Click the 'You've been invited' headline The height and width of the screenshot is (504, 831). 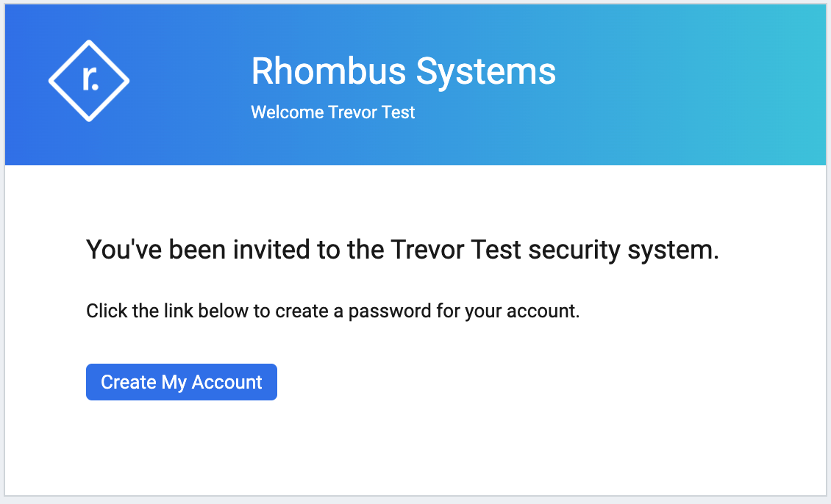pyautogui.click(x=402, y=249)
